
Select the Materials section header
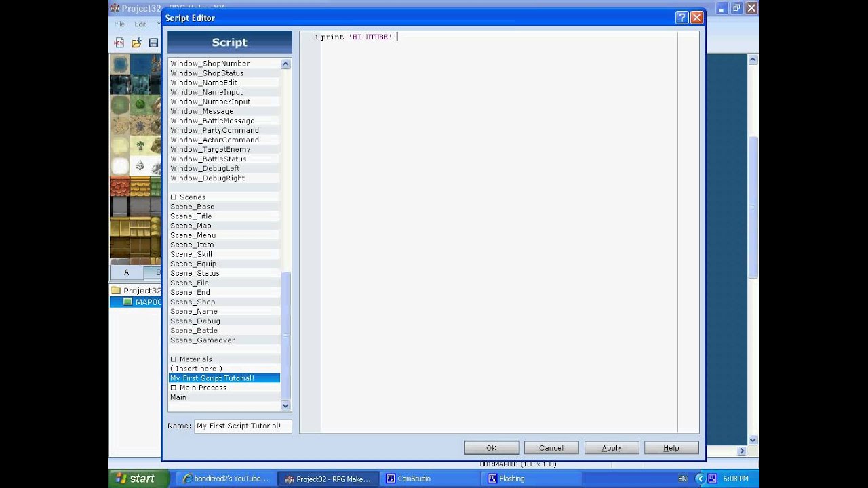pos(224,359)
